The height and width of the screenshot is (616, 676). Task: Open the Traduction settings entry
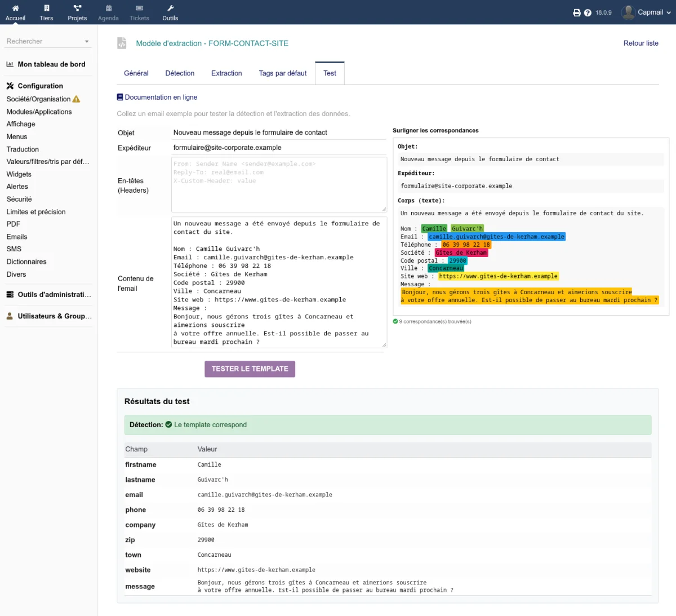click(23, 149)
